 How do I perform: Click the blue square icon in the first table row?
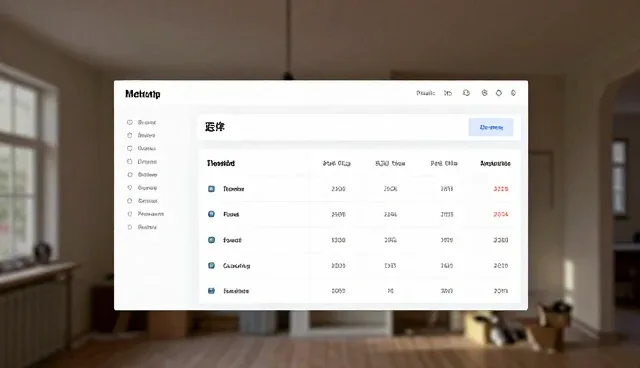(x=211, y=188)
